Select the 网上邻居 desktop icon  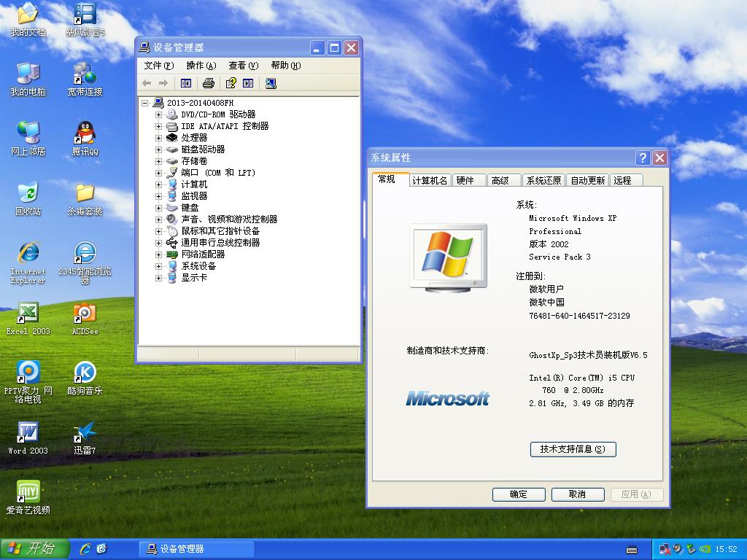[x=28, y=139]
